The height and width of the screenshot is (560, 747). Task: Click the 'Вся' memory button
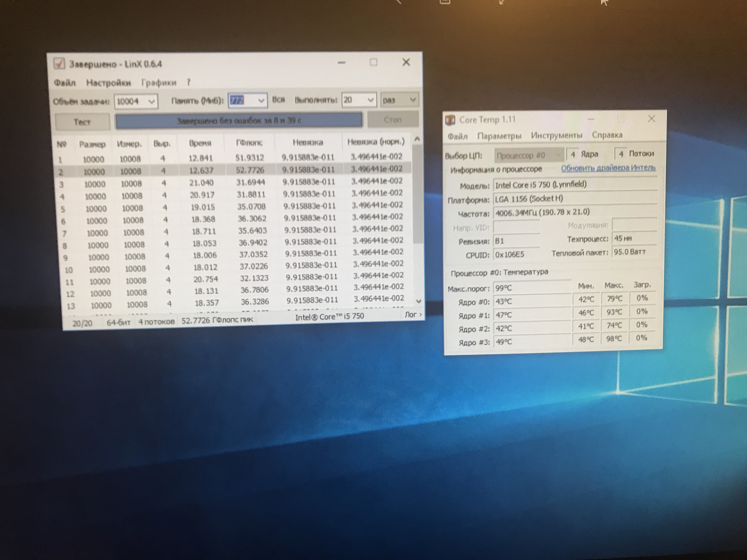coord(278,100)
